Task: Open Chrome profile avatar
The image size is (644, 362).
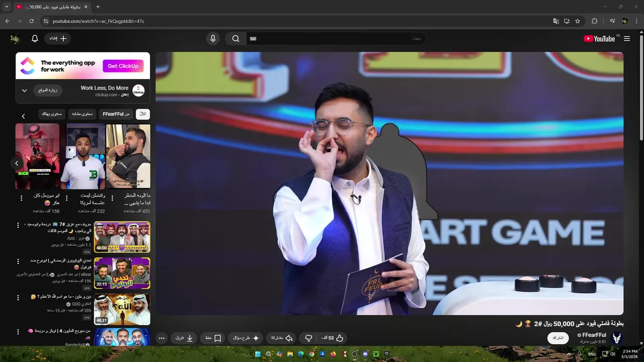Action: point(625,21)
